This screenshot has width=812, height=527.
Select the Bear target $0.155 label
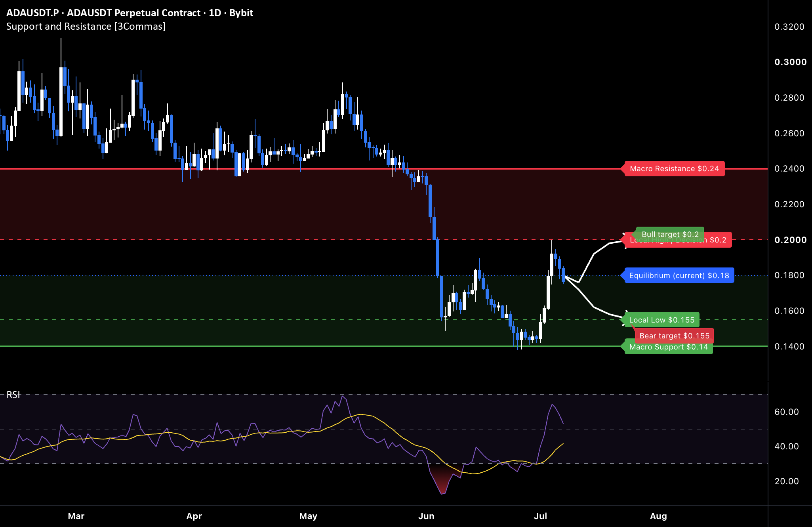click(x=674, y=336)
